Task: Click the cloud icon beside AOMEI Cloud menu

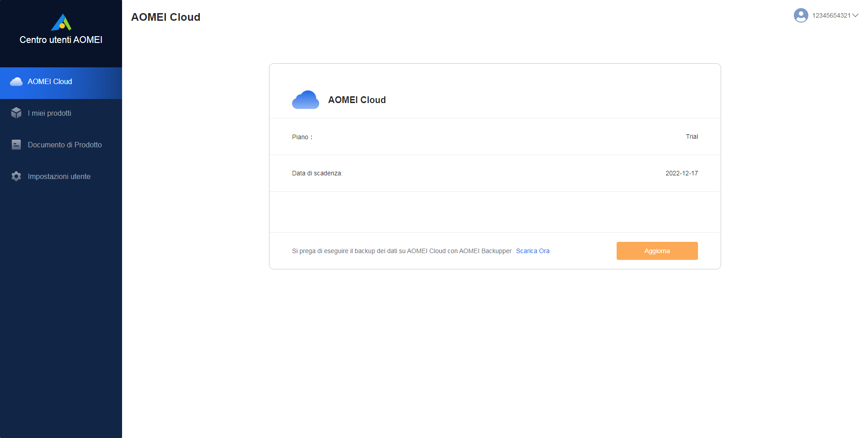Action: [16, 82]
